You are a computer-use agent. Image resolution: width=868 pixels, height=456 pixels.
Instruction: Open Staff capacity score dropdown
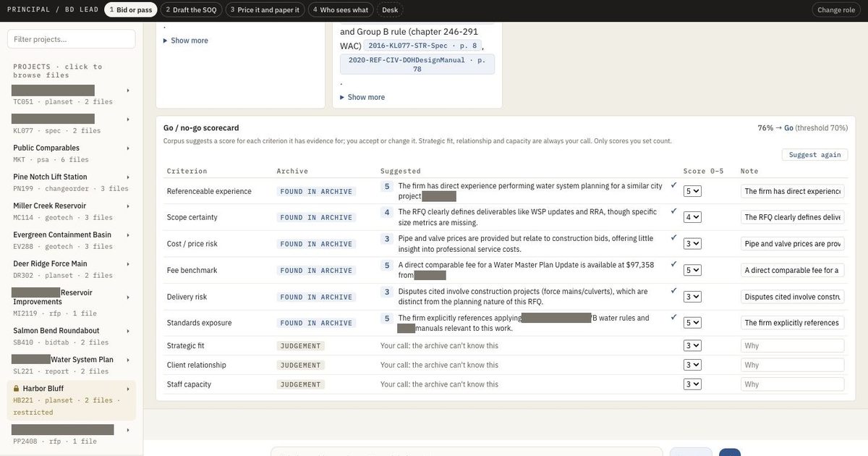(692, 384)
